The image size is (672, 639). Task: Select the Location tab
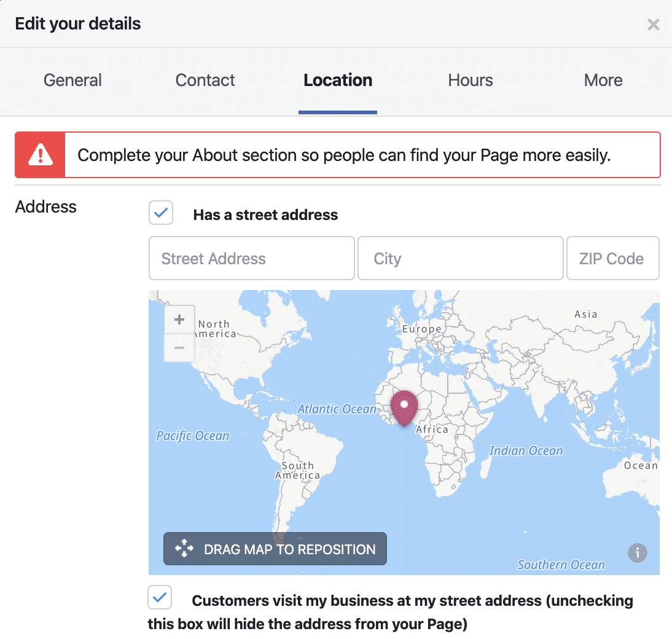pyautogui.click(x=338, y=80)
